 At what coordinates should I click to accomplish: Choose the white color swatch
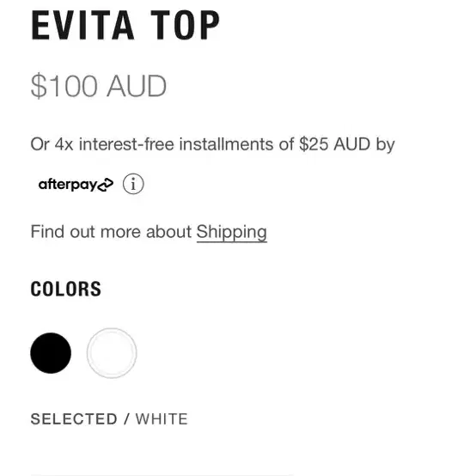pos(112,353)
